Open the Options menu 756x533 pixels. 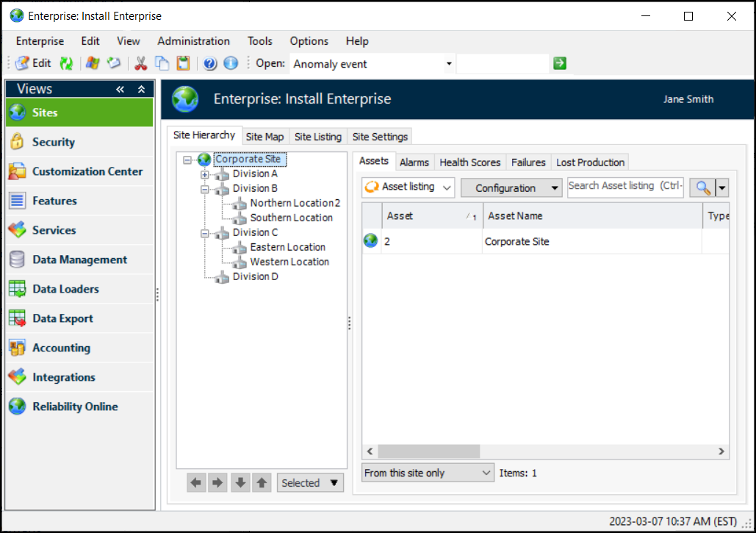point(309,41)
